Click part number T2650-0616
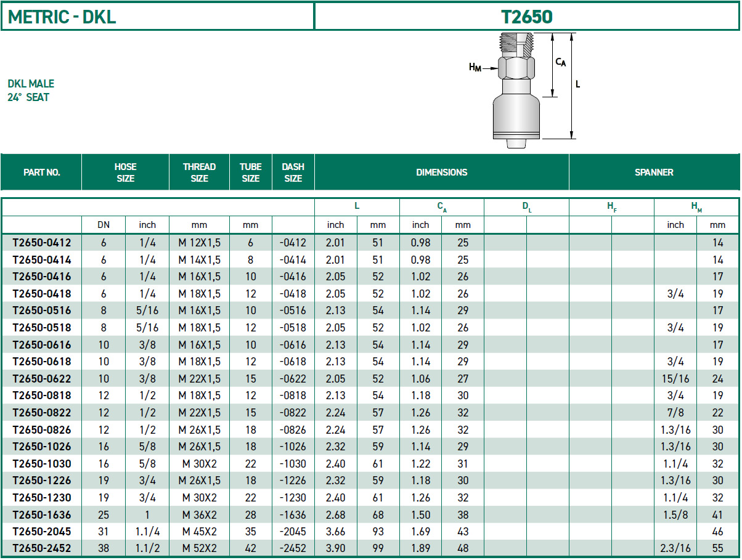The width and height of the screenshot is (742, 560). [41, 344]
